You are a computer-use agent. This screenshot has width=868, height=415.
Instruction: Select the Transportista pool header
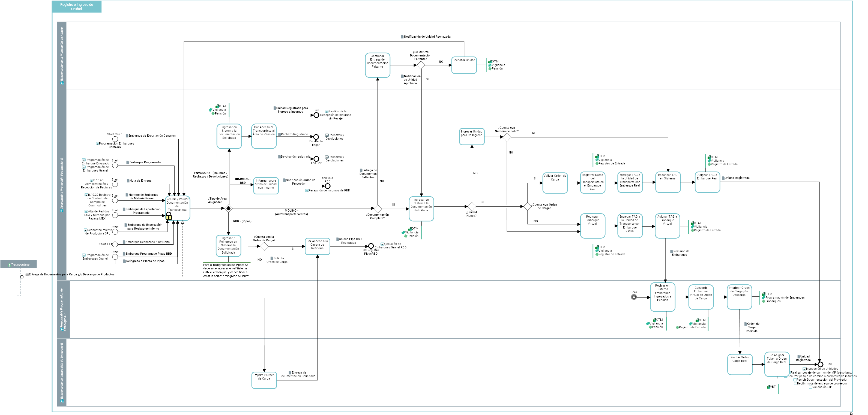pyautogui.click(x=19, y=264)
